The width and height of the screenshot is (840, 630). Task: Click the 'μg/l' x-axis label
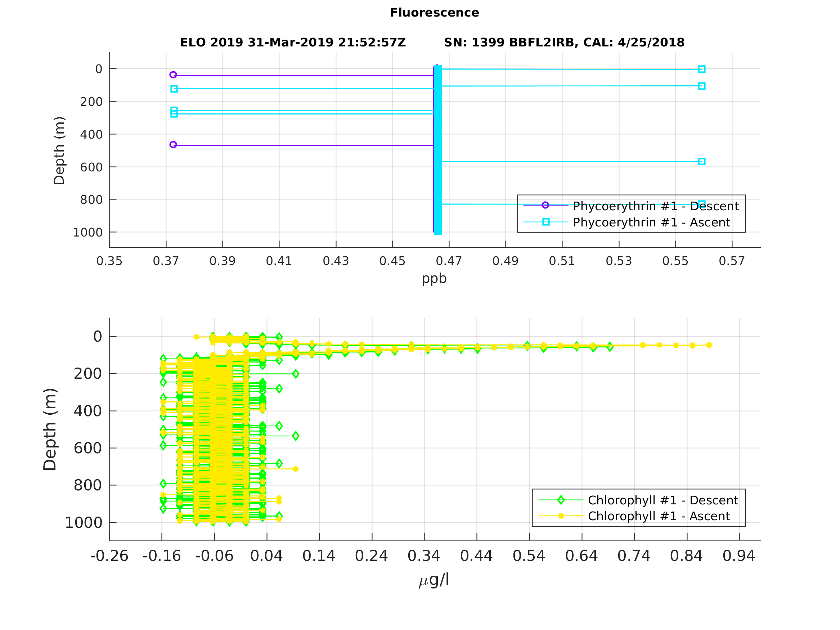(x=434, y=580)
